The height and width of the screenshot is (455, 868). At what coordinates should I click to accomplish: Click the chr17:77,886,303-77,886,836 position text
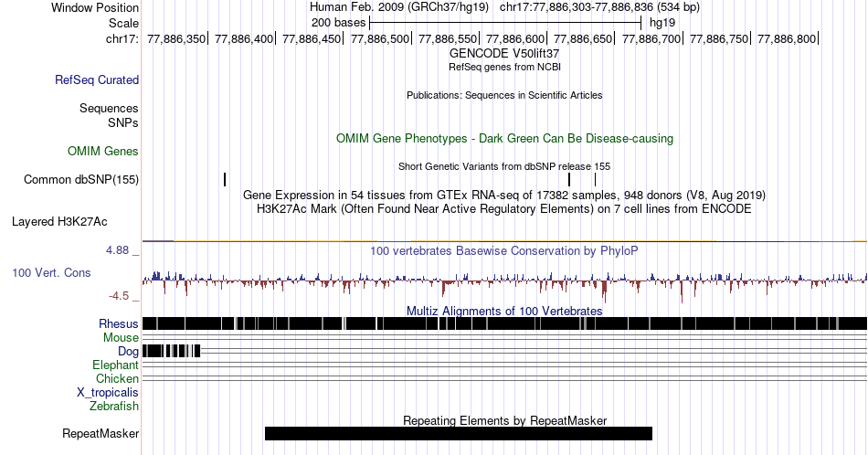tap(599, 7)
